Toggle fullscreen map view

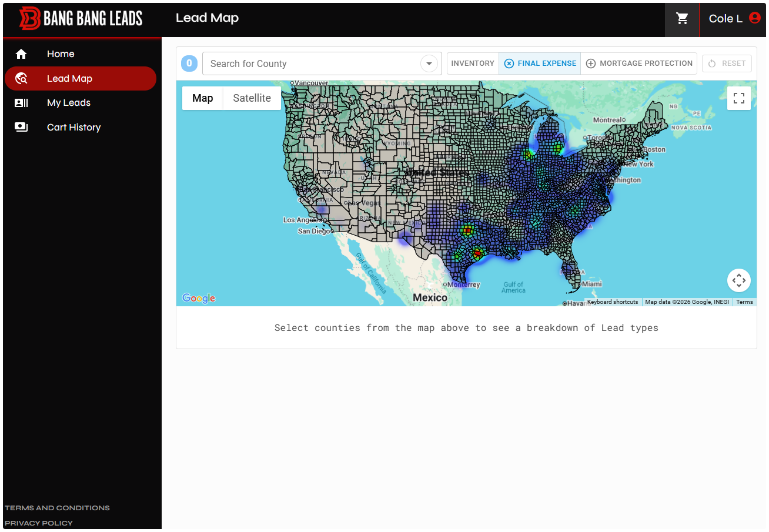pos(739,98)
